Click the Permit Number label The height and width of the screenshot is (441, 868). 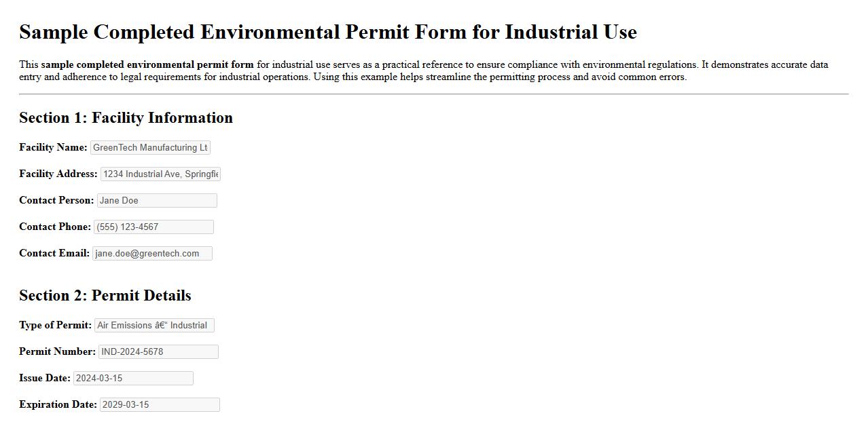pos(56,351)
